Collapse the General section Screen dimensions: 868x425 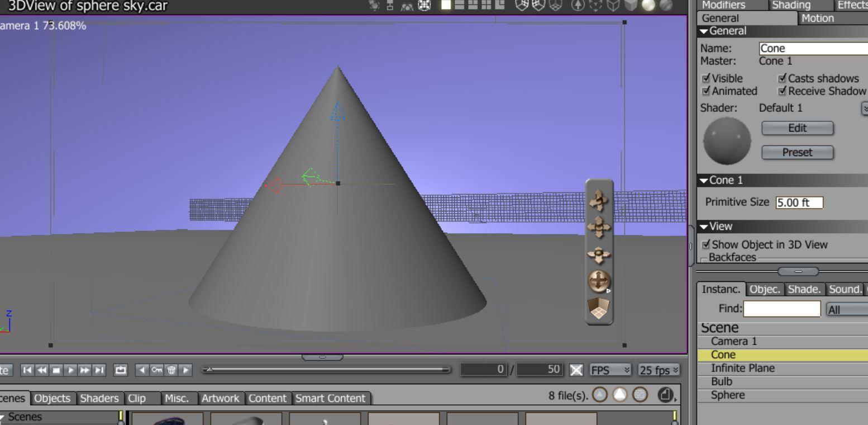[x=704, y=31]
